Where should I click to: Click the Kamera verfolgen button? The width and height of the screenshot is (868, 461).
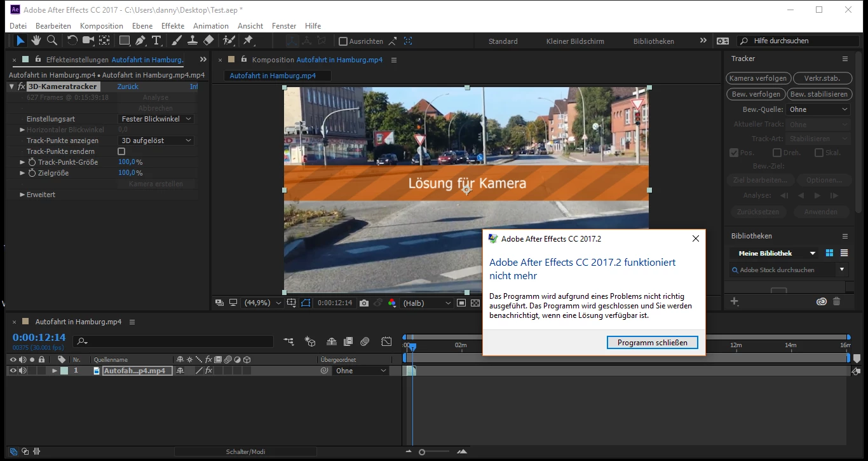(758, 78)
